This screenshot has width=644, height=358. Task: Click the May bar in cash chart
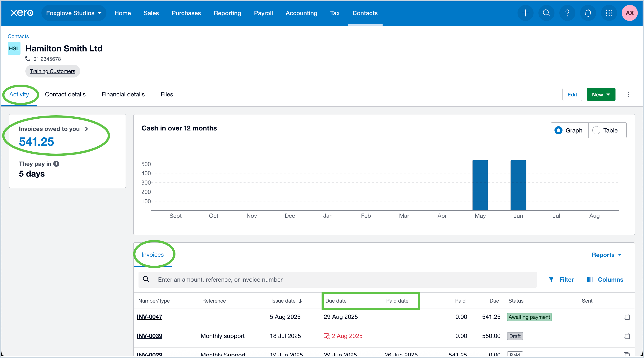[480, 185]
